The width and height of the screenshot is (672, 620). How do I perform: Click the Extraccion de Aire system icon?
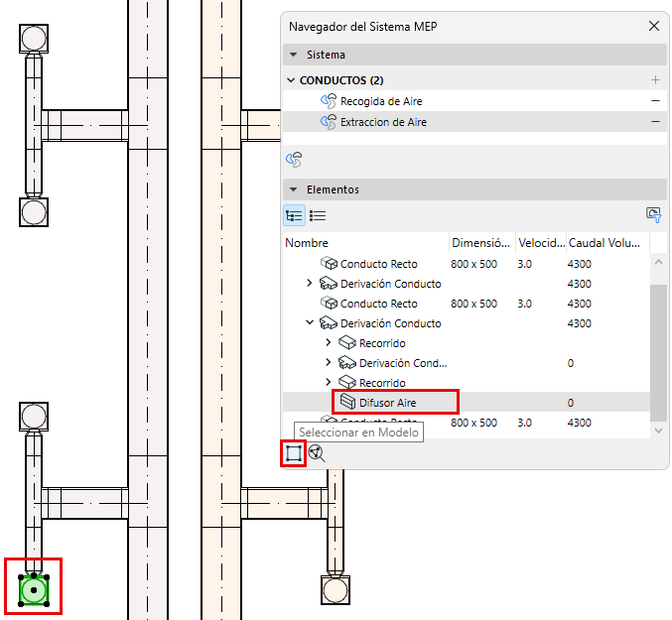[329, 122]
